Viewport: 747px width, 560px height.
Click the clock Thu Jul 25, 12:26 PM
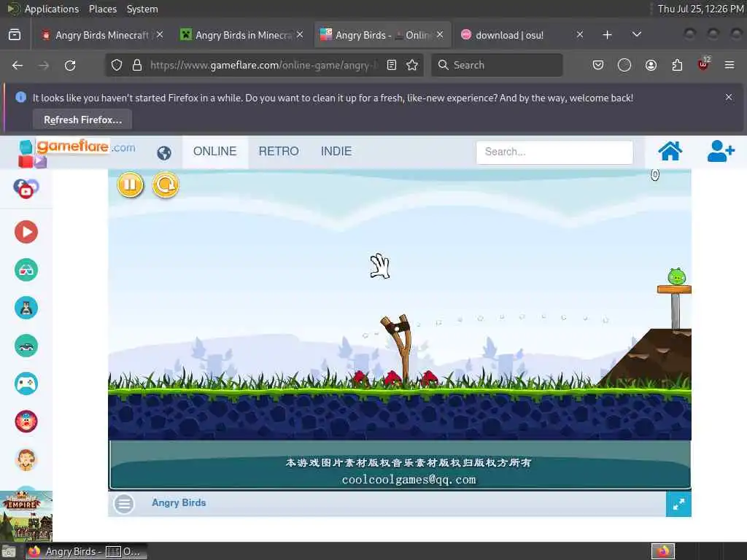pyautogui.click(x=700, y=9)
